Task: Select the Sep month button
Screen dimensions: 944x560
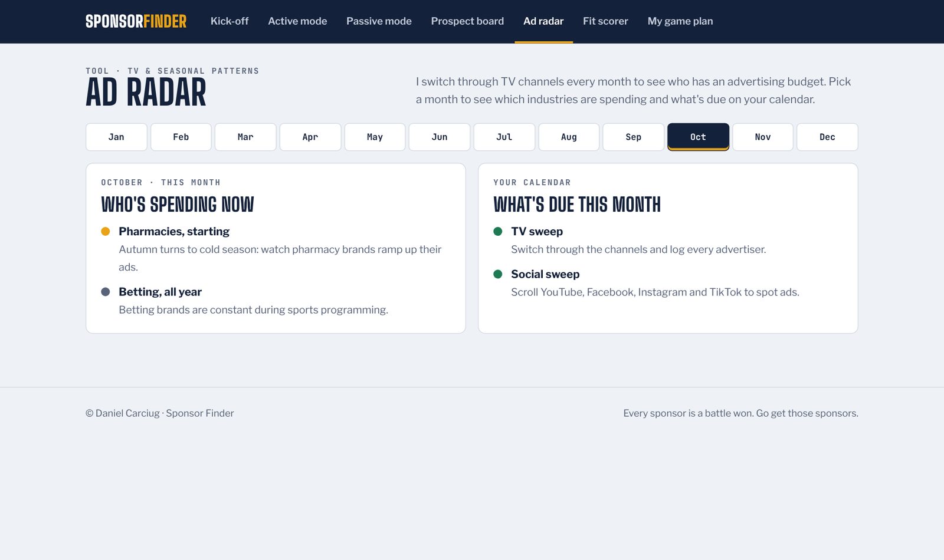Action: pyautogui.click(x=634, y=137)
